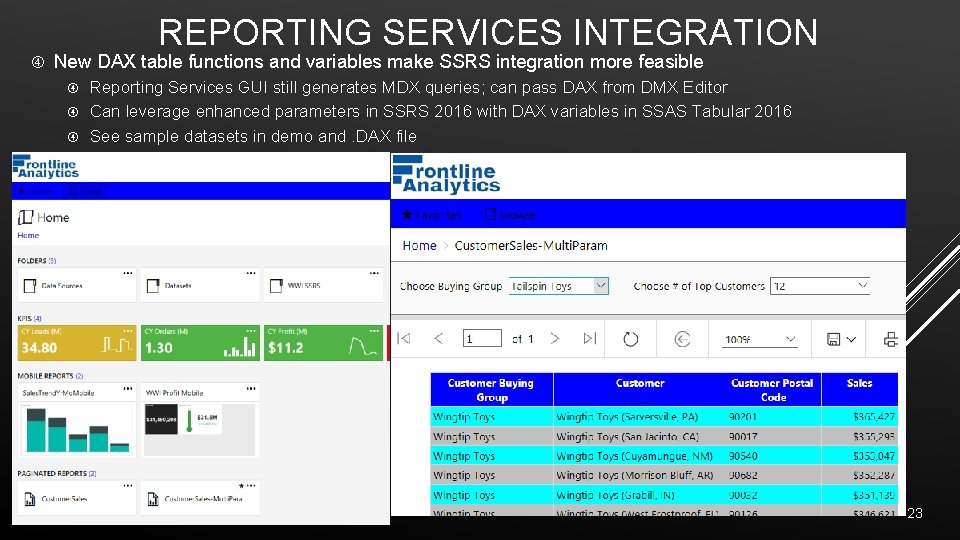
Task: Open ellipsis menu on CY Leads KPI
Action: (x=127, y=331)
